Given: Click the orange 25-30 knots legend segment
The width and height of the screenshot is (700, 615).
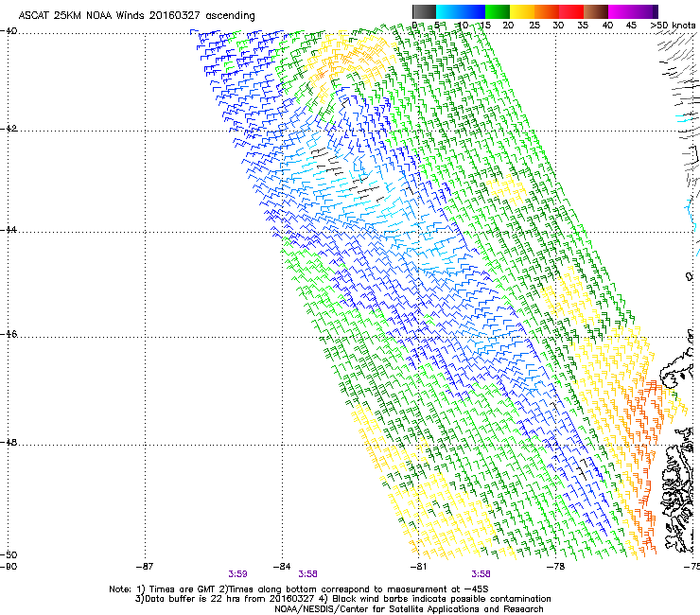Looking at the screenshot, I should [547, 11].
